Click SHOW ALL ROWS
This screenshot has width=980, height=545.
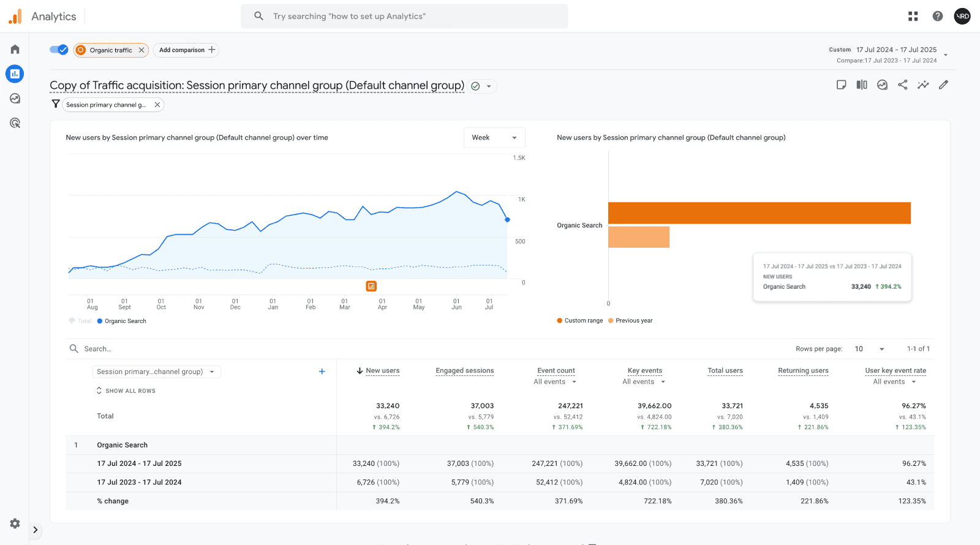[x=126, y=391]
